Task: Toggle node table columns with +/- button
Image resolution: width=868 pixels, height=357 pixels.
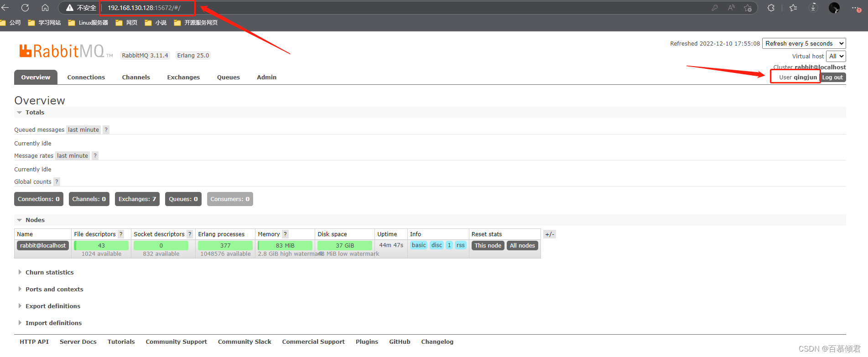Action: click(550, 234)
